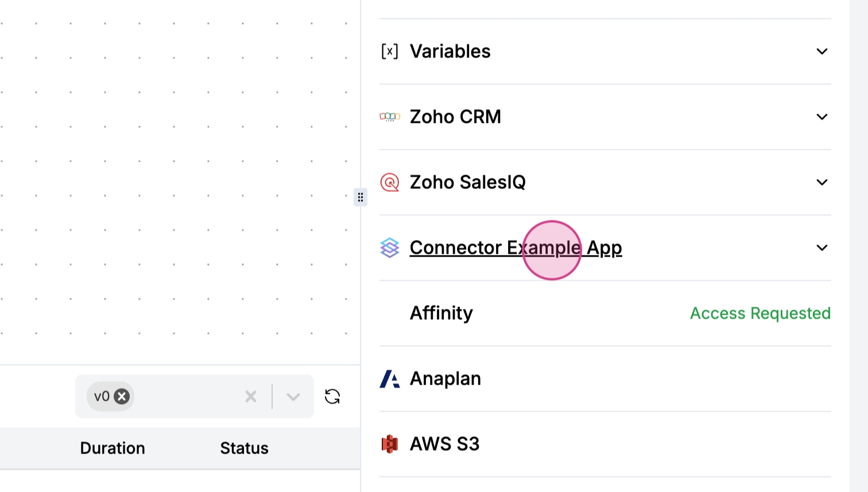Click the Anaplan logo icon
The height and width of the screenshot is (492, 868).
point(390,379)
